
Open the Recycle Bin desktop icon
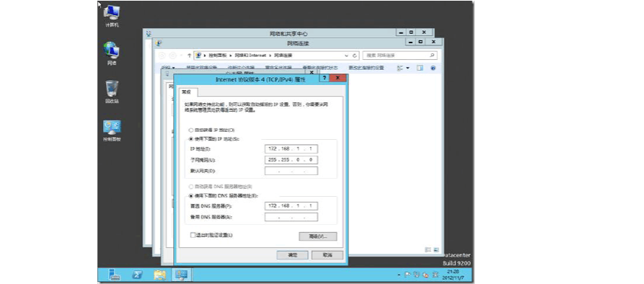coord(112,92)
